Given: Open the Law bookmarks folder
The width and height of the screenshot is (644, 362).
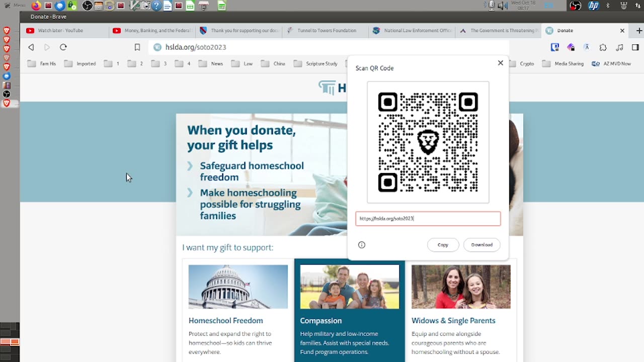Looking at the screenshot, I should click(x=243, y=64).
